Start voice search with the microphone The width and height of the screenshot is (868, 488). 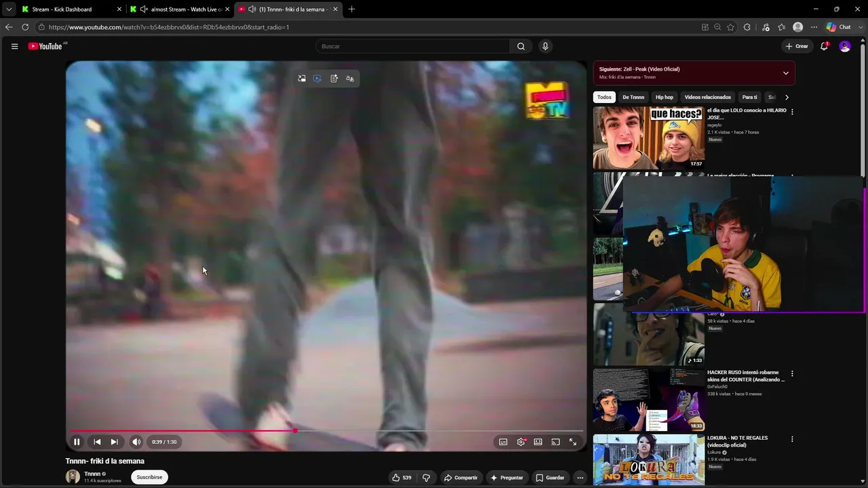(545, 46)
